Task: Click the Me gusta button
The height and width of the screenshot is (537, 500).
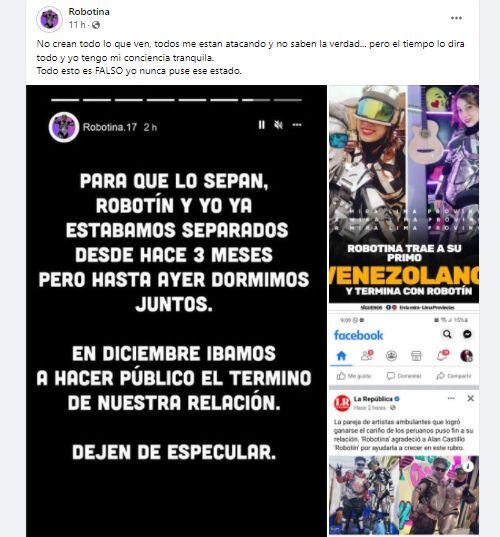Action: click(x=354, y=376)
